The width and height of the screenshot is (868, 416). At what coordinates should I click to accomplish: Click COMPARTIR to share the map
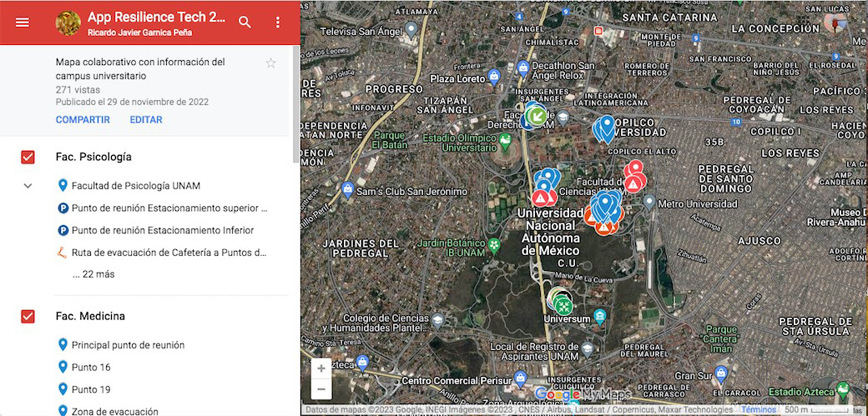click(x=83, y=119)
